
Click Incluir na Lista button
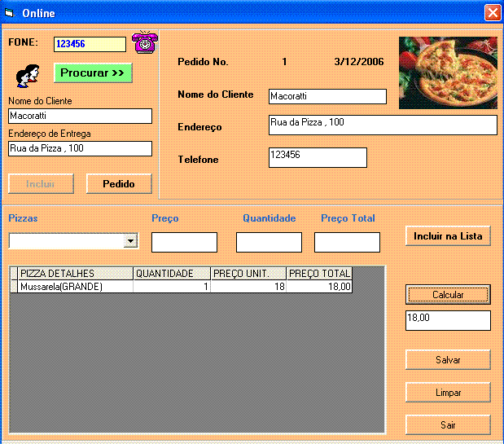tap(448, 236)
